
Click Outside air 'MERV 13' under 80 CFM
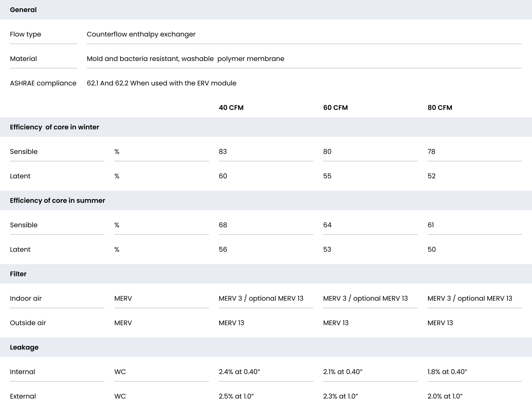coord(440,323)
